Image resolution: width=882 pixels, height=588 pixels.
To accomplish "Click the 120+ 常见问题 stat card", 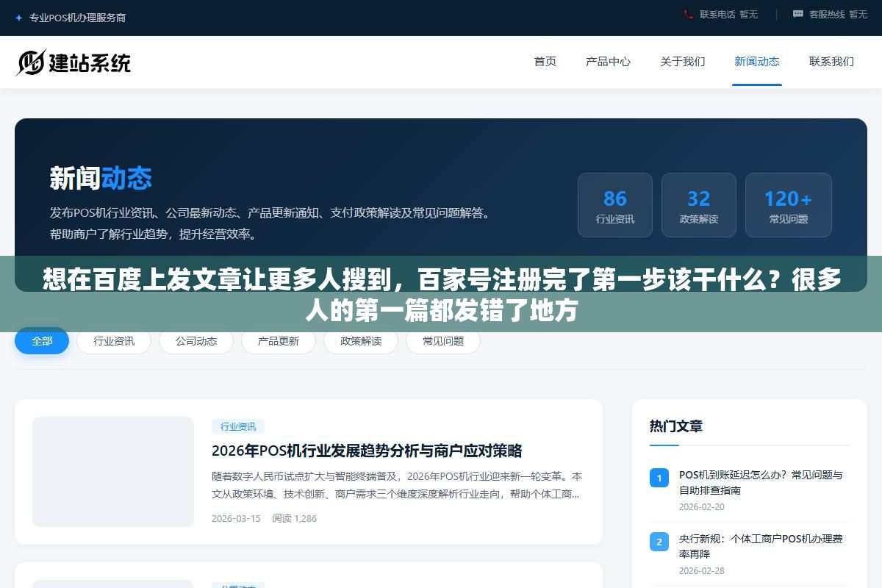I will tap(789, 205).
